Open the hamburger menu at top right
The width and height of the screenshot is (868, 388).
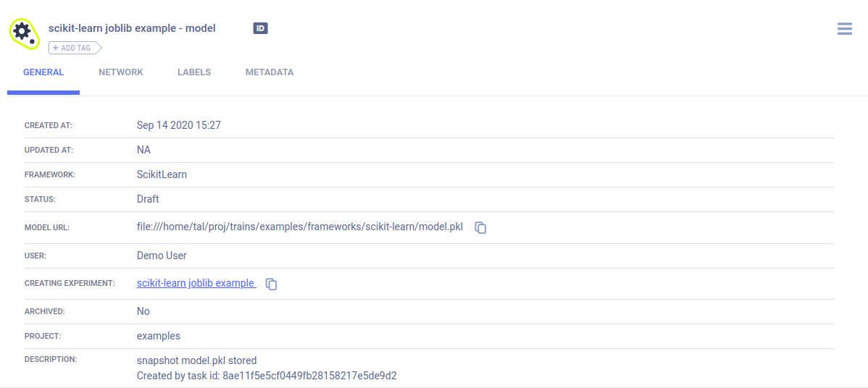click(844, 29)
